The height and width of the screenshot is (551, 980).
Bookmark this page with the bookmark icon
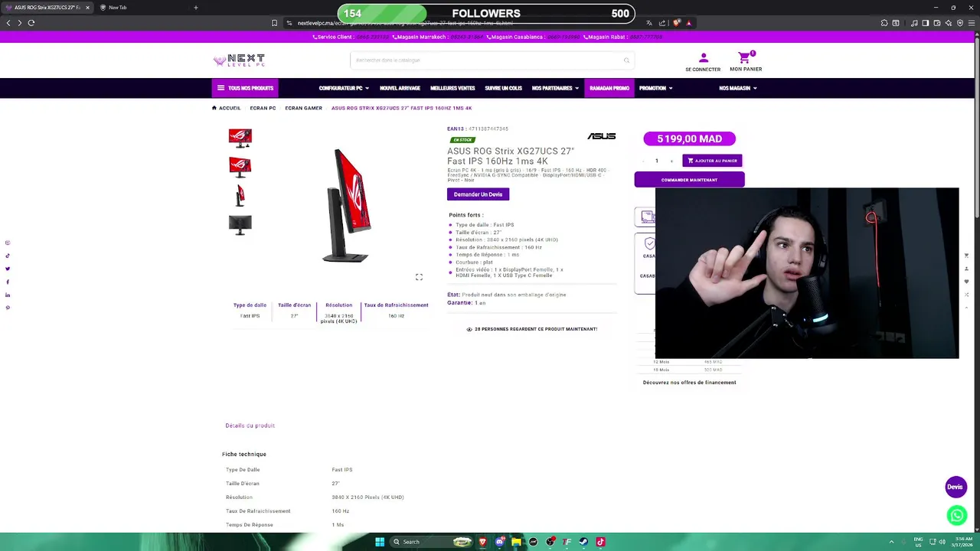click(274, 23)
